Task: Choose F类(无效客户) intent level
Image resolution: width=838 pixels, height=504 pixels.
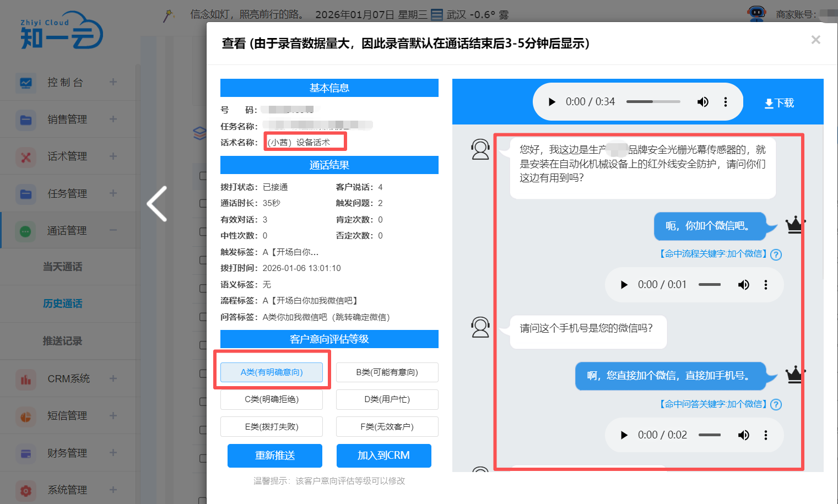Action: pos(387,427)
